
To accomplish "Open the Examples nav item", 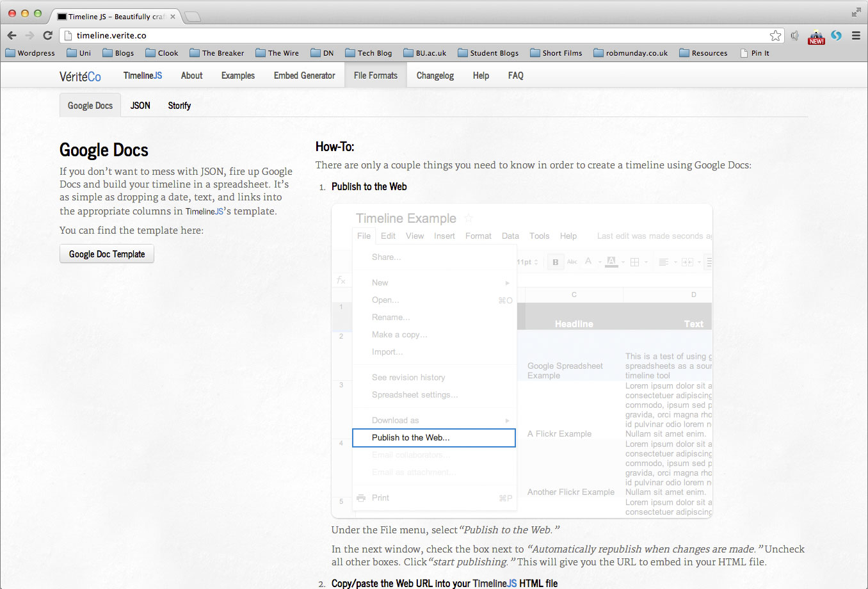I will [238, 76].
